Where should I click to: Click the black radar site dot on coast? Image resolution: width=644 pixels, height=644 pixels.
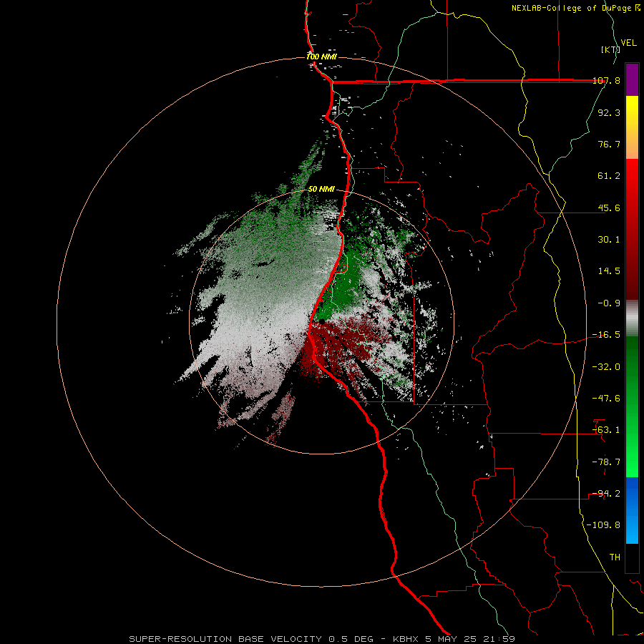coord(321,321)
